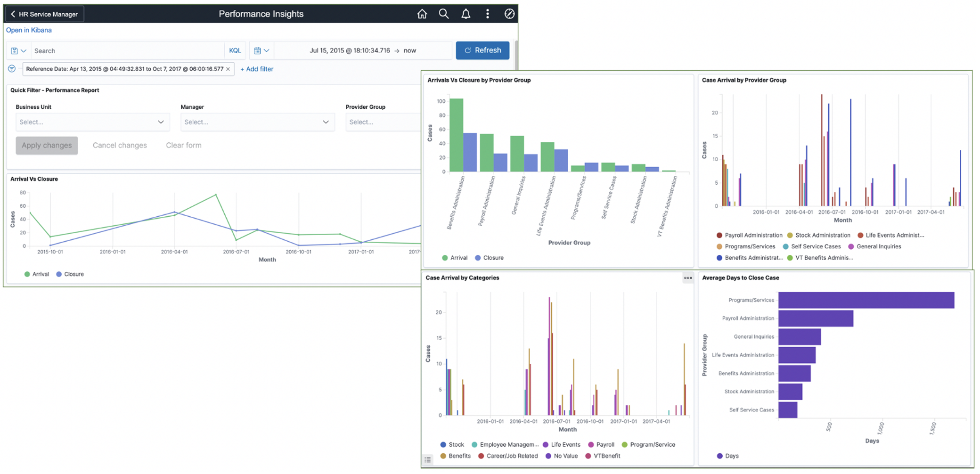Screen dimensions: 980x474
Task: Open the three-dot actions icon in the header
Action: pos(488,14)
